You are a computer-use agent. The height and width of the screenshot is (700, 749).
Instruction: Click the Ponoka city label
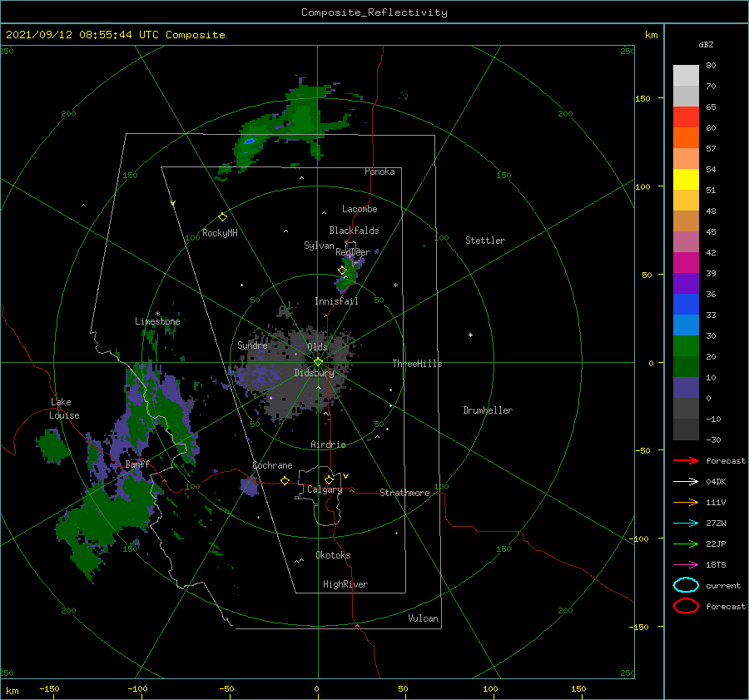coord(379,171)
